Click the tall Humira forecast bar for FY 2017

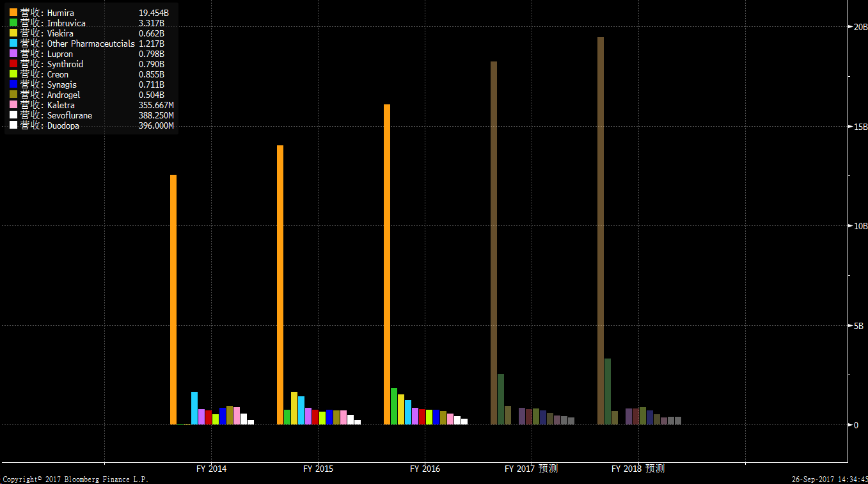tap(494, 243)
